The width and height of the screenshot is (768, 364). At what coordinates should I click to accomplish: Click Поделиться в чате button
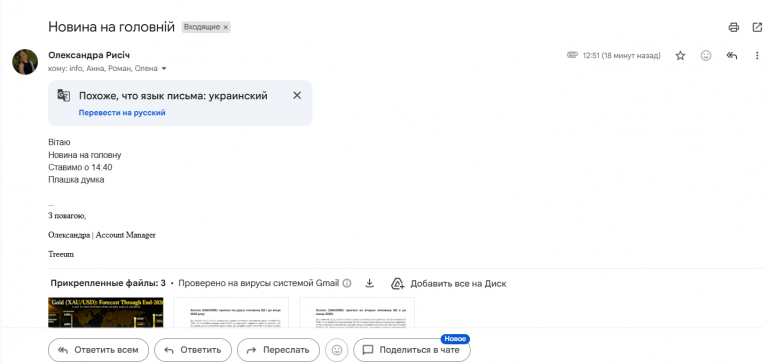click(412, 350)
